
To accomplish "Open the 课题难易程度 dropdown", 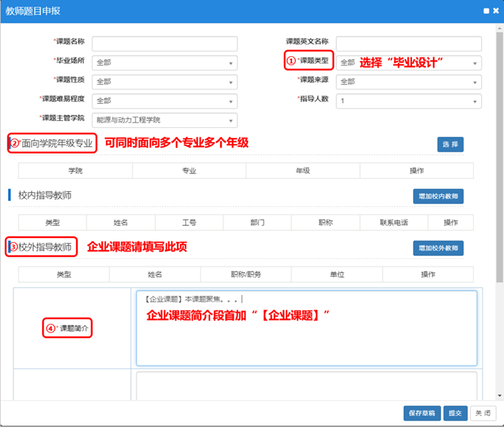I will point(164,101).
